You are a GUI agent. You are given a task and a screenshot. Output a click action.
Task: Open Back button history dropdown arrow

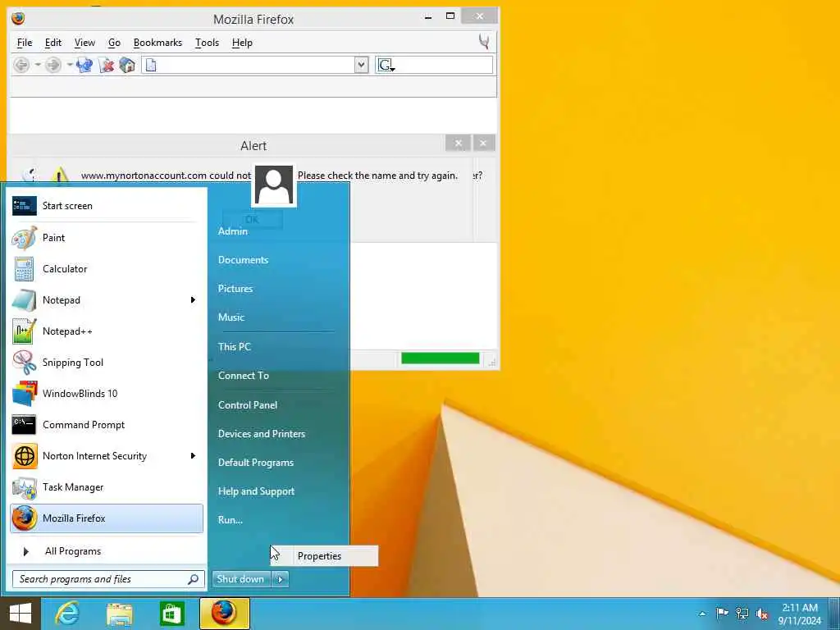coord(38,66)
